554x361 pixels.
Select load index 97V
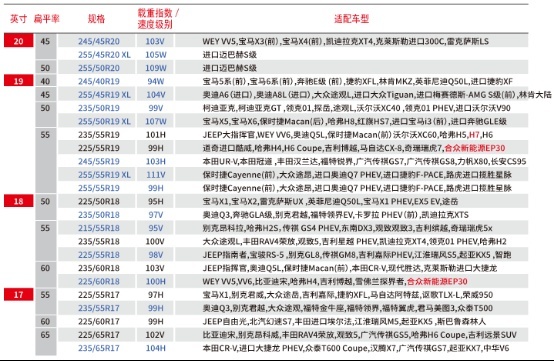156,215
